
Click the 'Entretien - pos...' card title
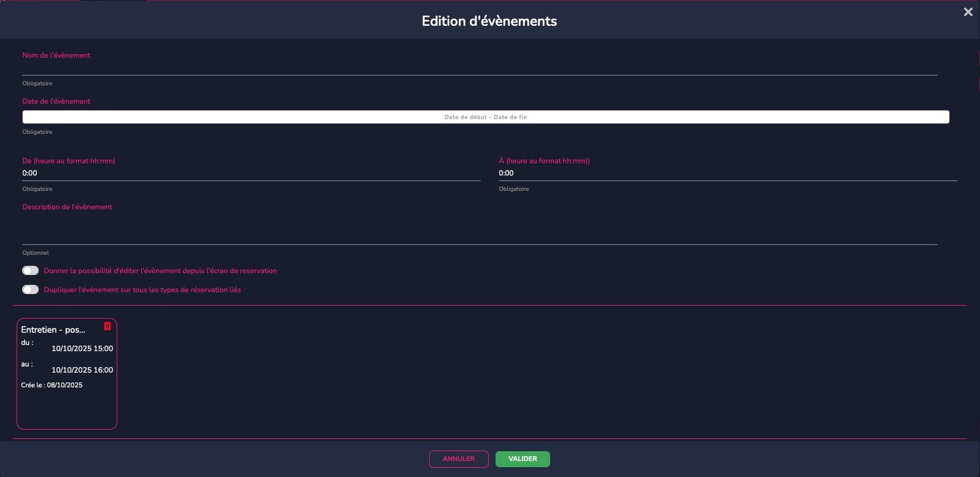click(x=53, y=330)
